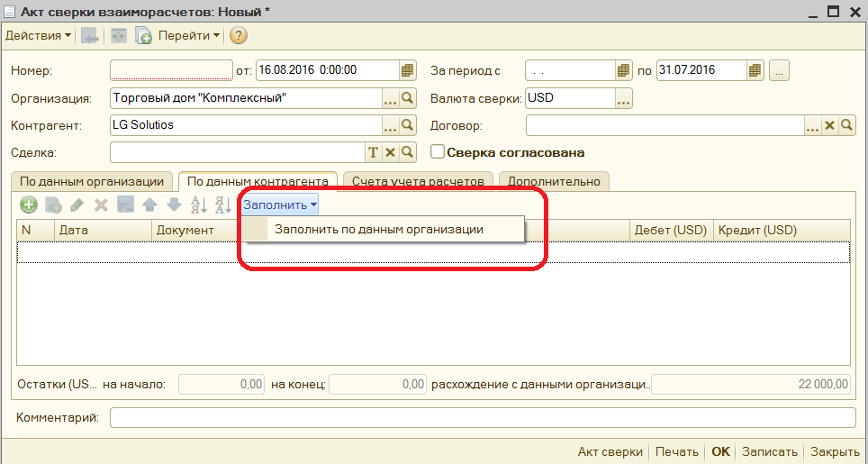This screenshot has height=464, width=868.
Task: Click the Организация field with Торговый дом "Комплексный"
Action: [246, 98]
